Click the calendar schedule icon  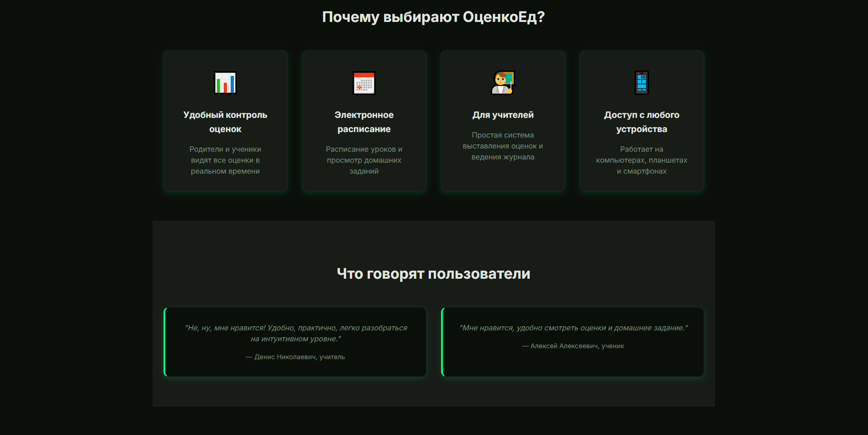pos(364,83)
